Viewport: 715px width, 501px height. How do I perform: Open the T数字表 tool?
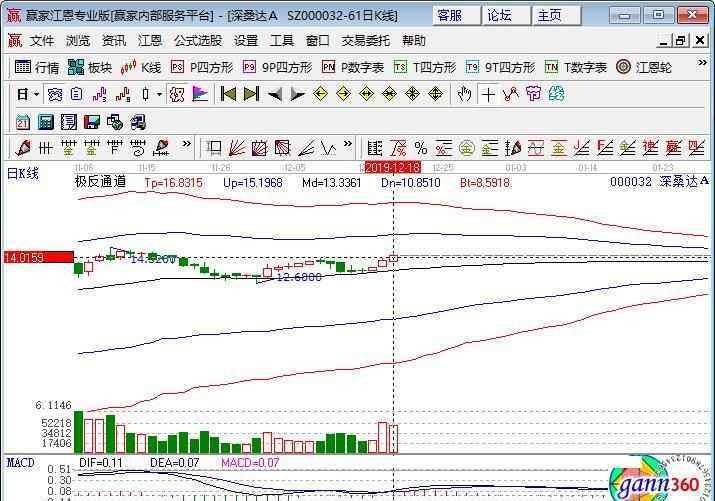click(x=575, y=67)
